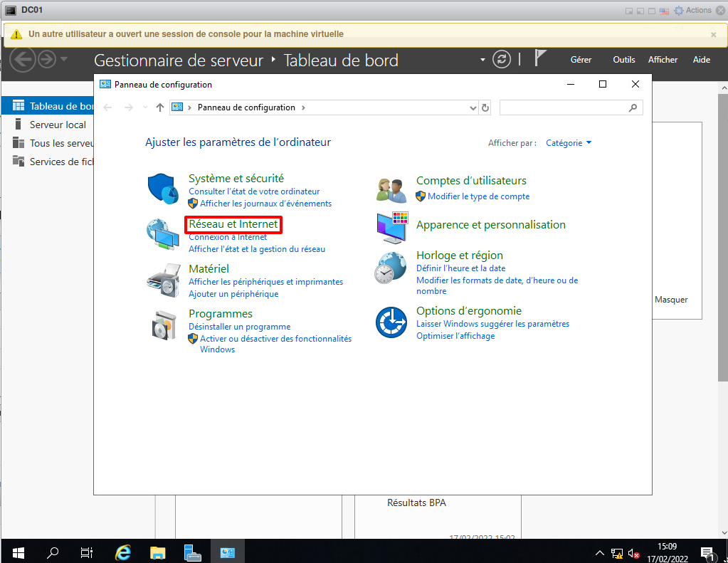
Task: Click Modifier le type de compte
Action: click(x=478, y=196)
